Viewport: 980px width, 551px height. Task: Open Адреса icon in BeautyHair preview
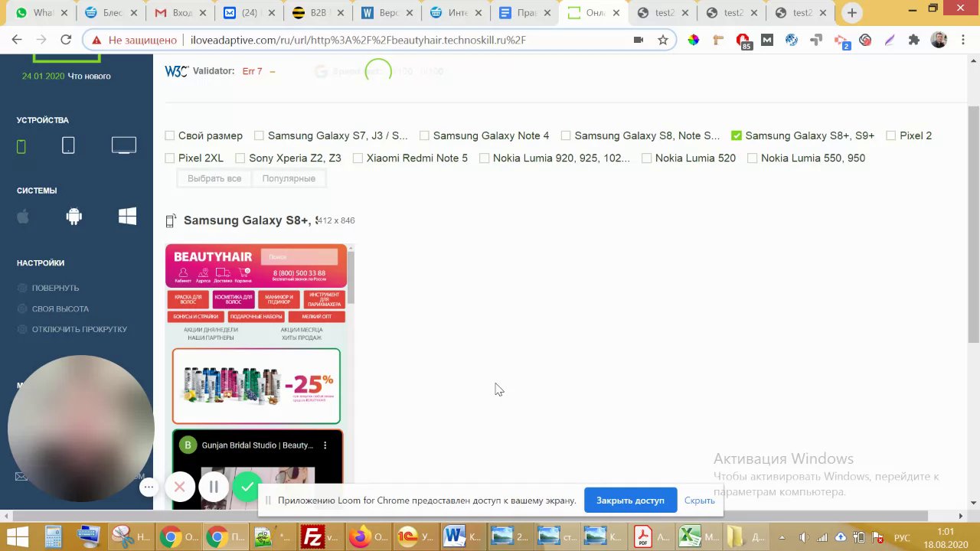[x=203, y=275]
